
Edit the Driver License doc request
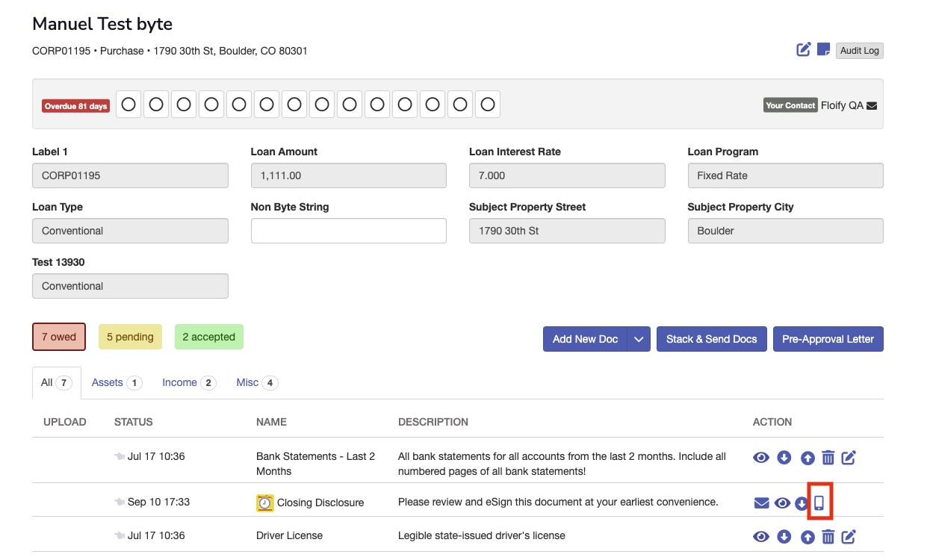tap(849, 536)
